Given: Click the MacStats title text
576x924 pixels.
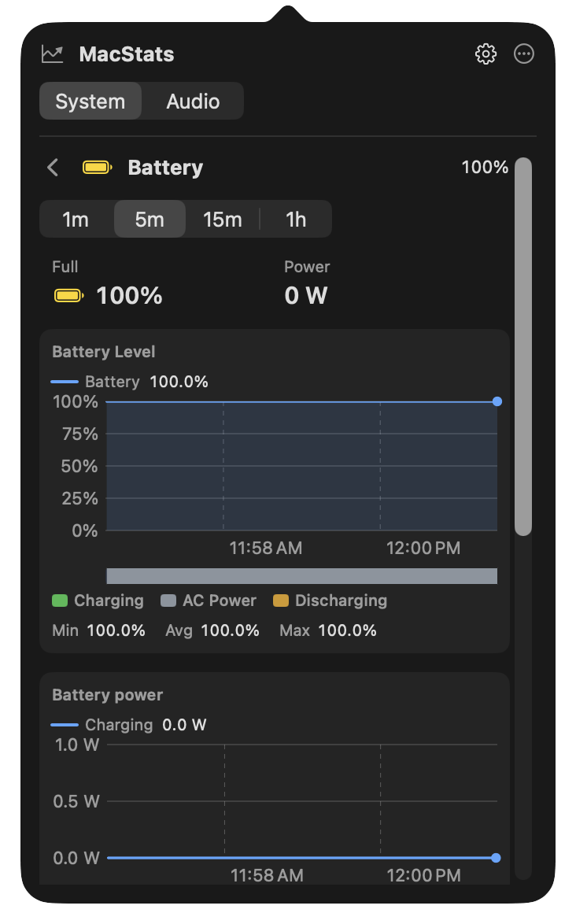Looking at the screenshot, I should click(x=127, y=54).
